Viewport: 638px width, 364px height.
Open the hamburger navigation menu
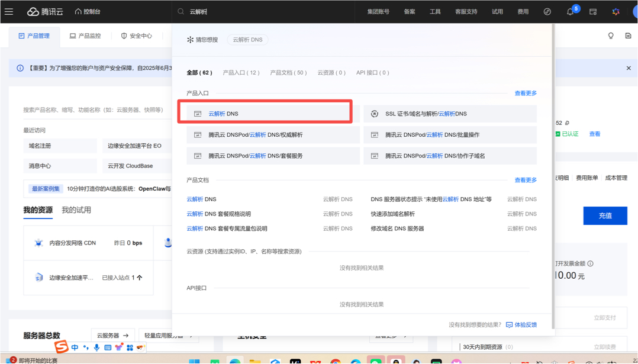point(9,11)
